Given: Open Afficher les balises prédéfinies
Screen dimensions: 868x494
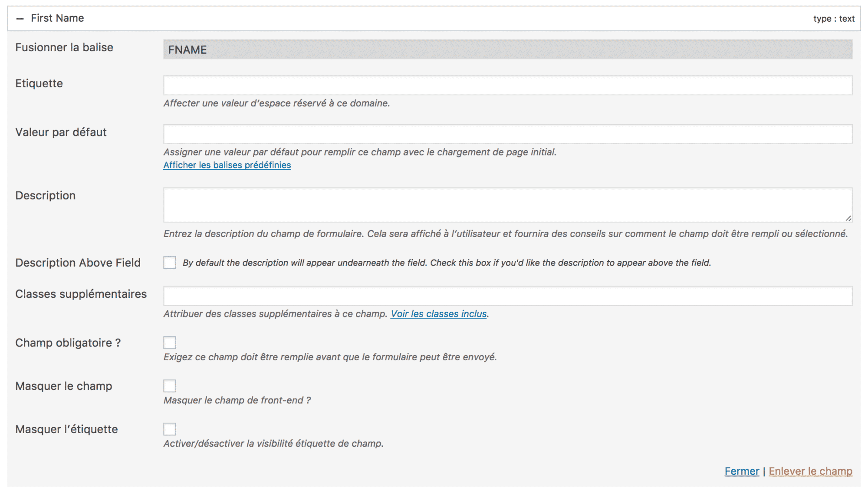Looking at the screenshot, I should pyautogui.click(x=227, y=165).
